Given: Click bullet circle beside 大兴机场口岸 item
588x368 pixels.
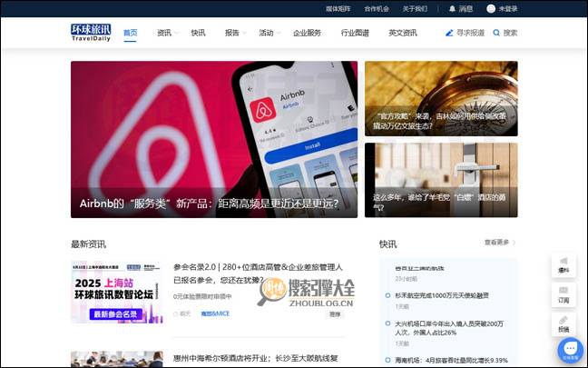Looking at the screenshot, I should 387,323.
